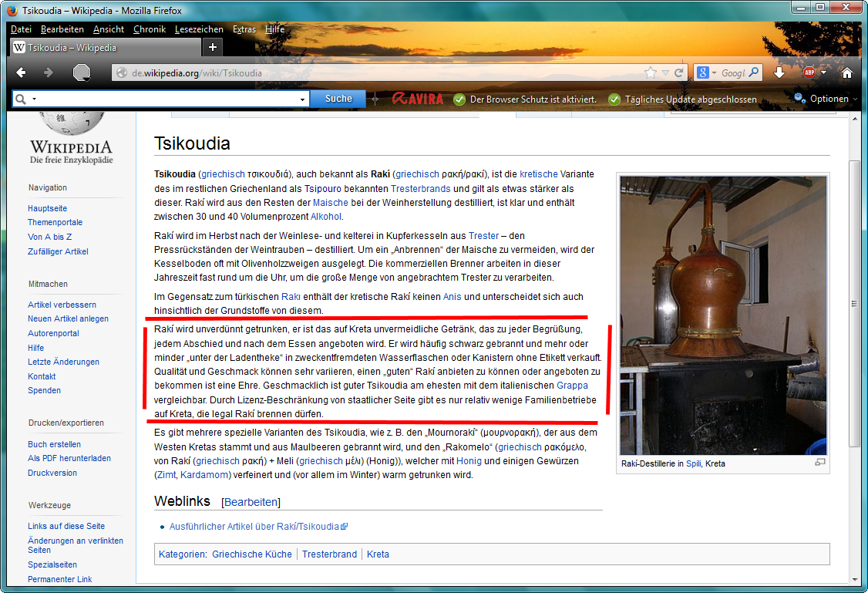
Task: Follow the Tsipouro link in the article
Action: point(323,188)
